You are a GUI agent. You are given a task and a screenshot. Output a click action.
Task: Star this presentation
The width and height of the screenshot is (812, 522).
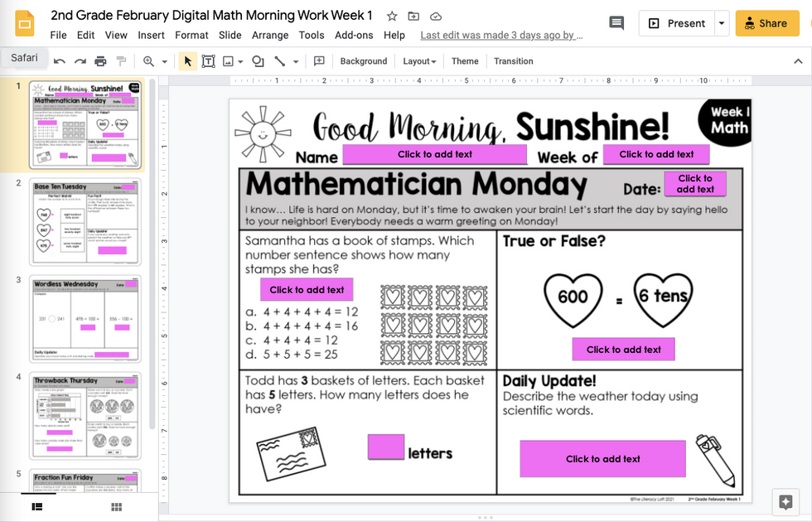[390, 15]
